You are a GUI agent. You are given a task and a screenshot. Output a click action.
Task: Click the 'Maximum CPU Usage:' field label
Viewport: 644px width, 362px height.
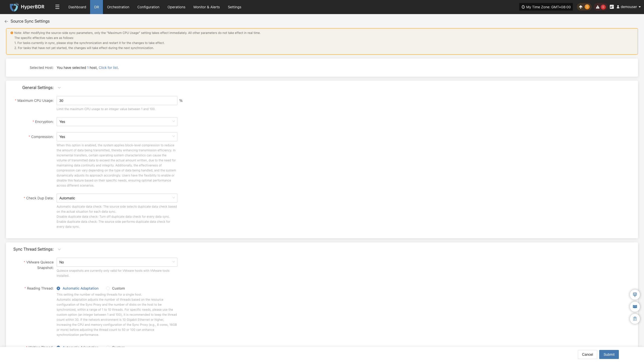click(35, 101)
